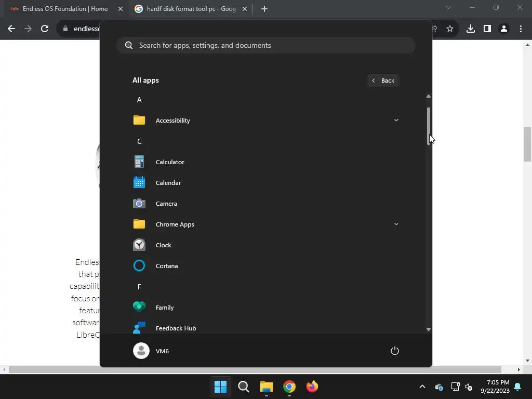Reload the page in Chrome
The image size is (532, 399).
(45, 29)
